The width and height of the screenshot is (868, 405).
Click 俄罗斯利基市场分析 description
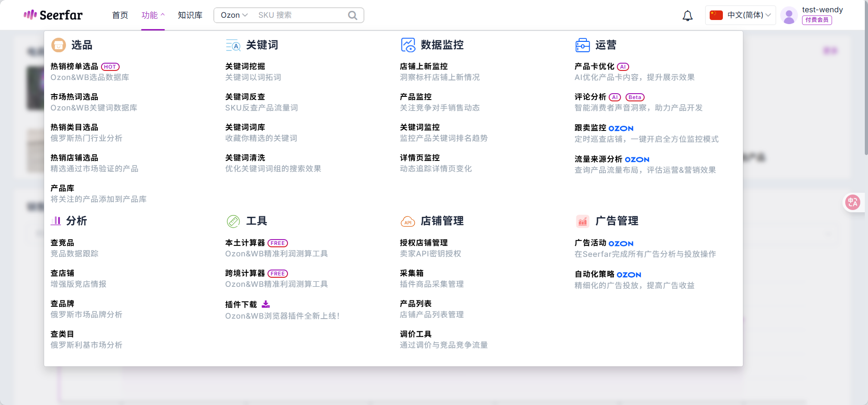[x=86, y=345]
